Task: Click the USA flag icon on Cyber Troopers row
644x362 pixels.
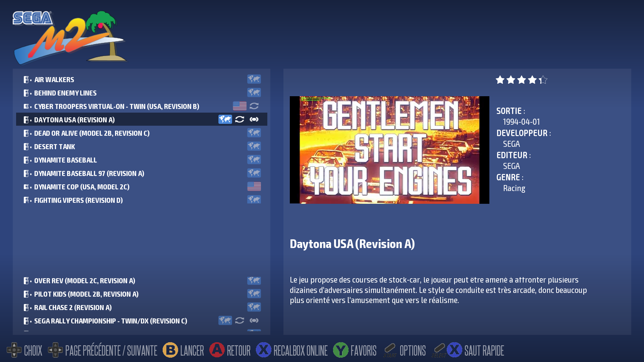Action: coord(239,106)
